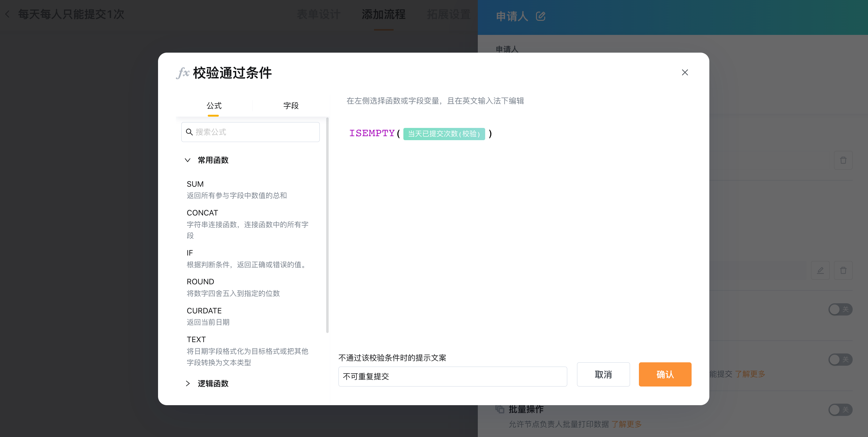868x437 pixels.
Task: Insert the TEXT function
Action: [x=196, y=339]
